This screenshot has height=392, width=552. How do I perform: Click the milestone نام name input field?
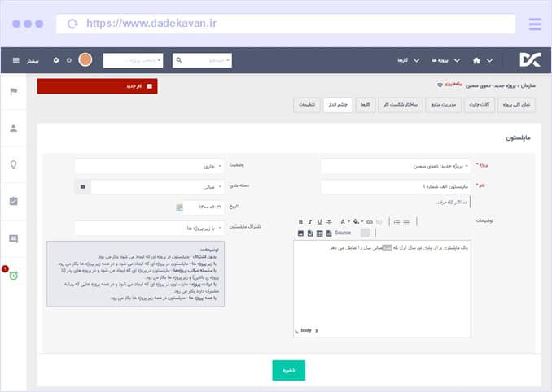click(395, 187)
